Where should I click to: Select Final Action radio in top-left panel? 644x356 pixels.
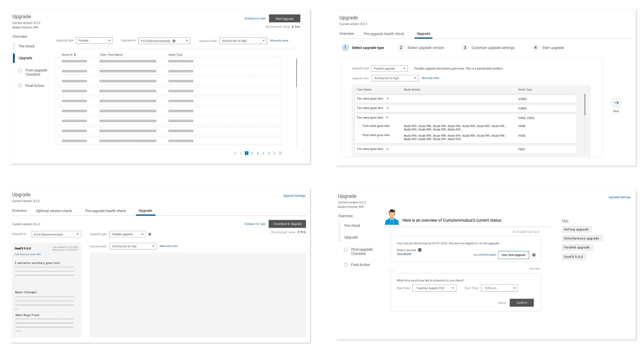pos(20,86)
